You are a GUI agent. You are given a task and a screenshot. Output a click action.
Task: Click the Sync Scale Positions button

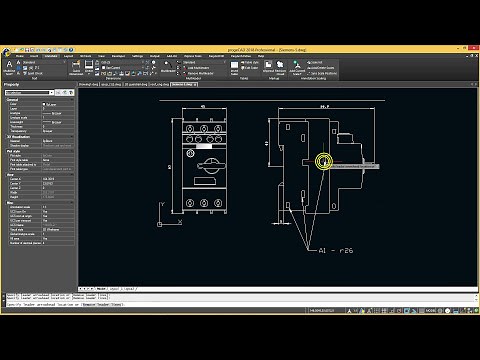click(x=322, y=73)
